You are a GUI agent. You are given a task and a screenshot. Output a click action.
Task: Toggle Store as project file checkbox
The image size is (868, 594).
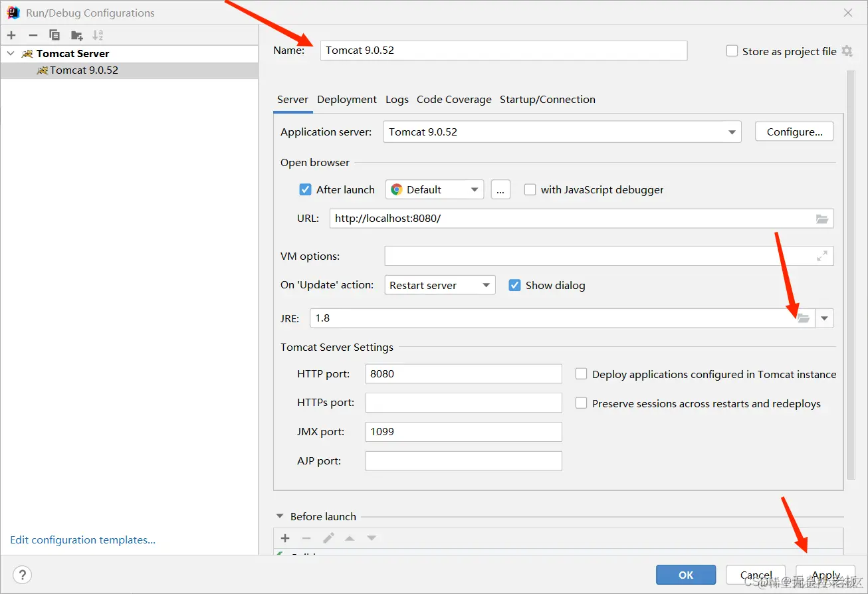coord(732,51)
